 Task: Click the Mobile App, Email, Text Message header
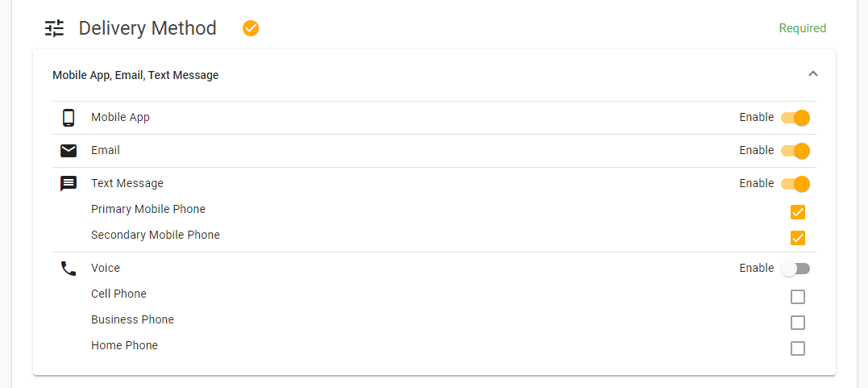tap(135, 75)
